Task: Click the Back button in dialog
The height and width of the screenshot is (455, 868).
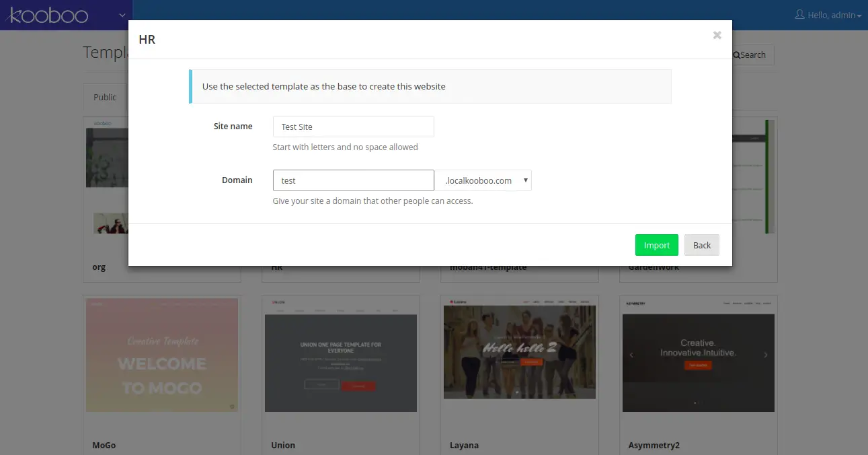Action: point(702,245)
